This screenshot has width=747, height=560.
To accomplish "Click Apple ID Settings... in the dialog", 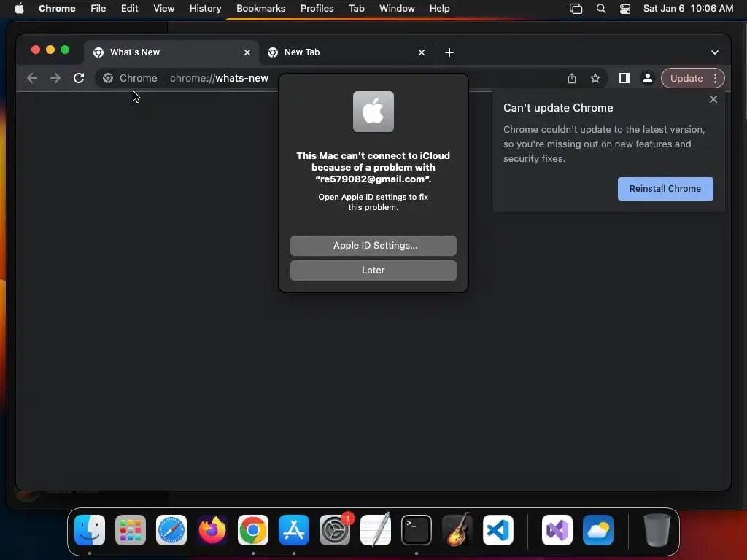I will pyautogui.click(x=373, y=245).
